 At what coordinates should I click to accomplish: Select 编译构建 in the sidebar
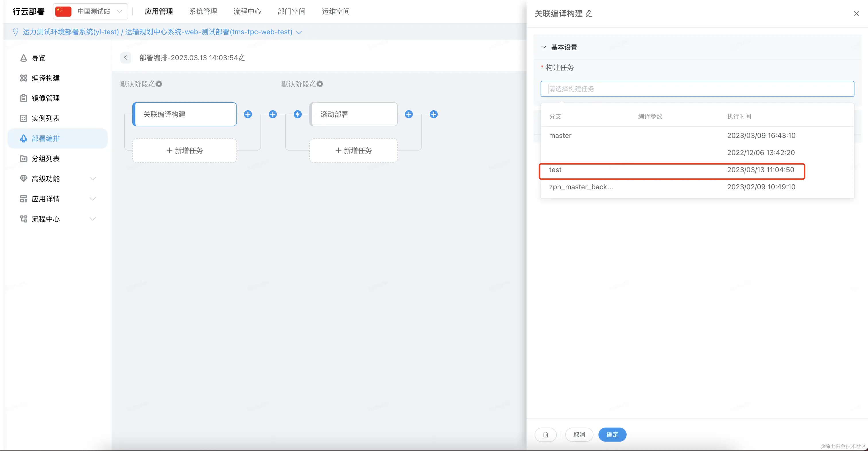(x=45, y=78)
